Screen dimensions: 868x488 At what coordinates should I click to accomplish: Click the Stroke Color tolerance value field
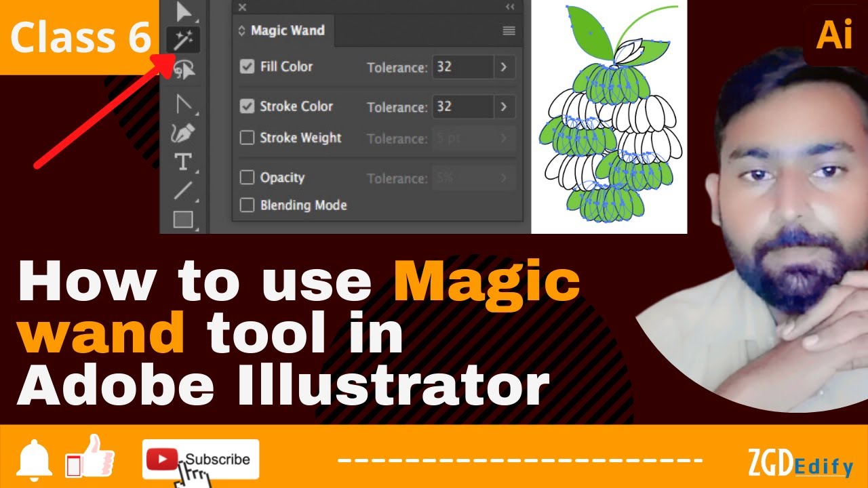coord(462,107)
